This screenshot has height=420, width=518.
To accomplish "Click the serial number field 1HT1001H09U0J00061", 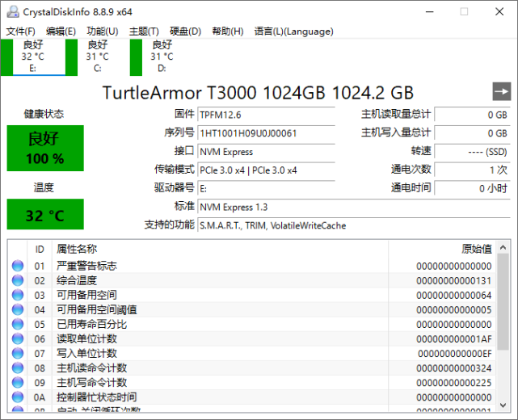I will 266,133.
